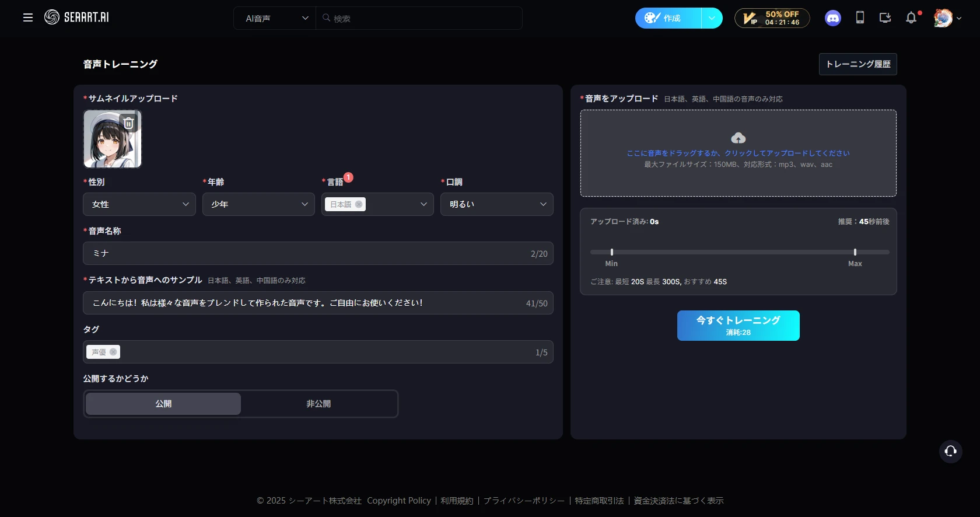The width and height of the screenshot is (980, 517).
Task: Click the Discord icon in header
Action: pos(832,18)
